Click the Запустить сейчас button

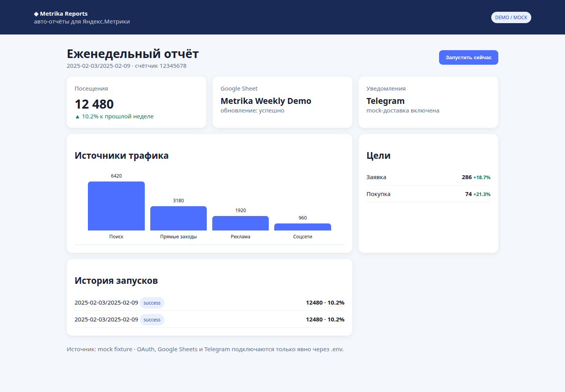tap(468, 57)
